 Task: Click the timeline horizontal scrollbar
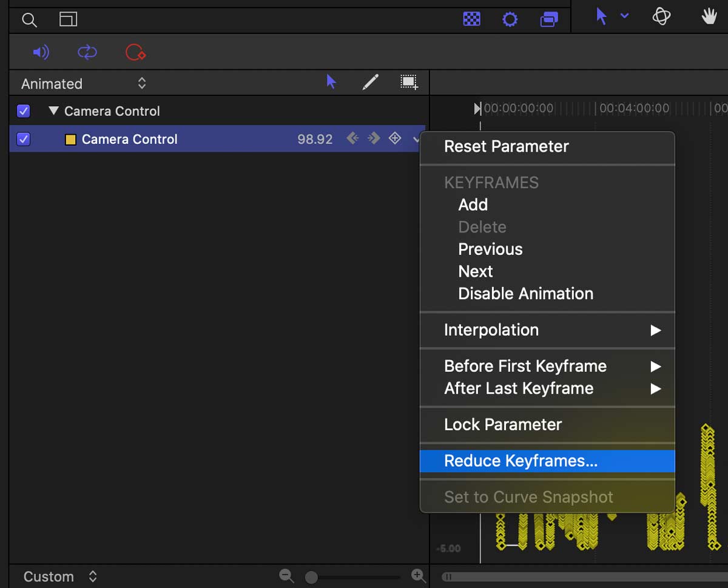click(x=585, y=577)
